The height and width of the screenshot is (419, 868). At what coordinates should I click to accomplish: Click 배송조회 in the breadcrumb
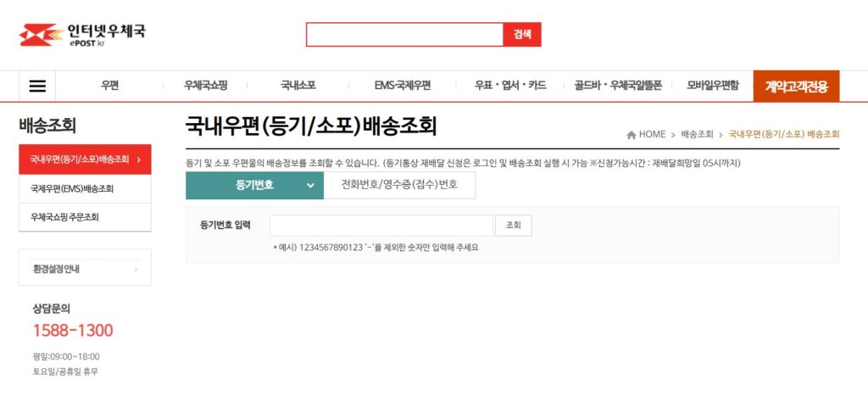point(697,134)
